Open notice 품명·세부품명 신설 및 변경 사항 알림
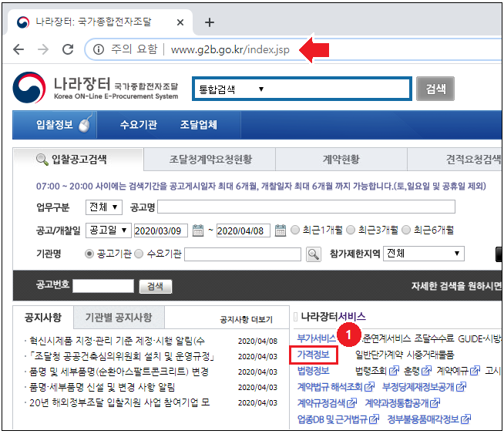Image resolution: width=504 pixels, height=434 pixels. pyautogui.click(x=102, y=387)
